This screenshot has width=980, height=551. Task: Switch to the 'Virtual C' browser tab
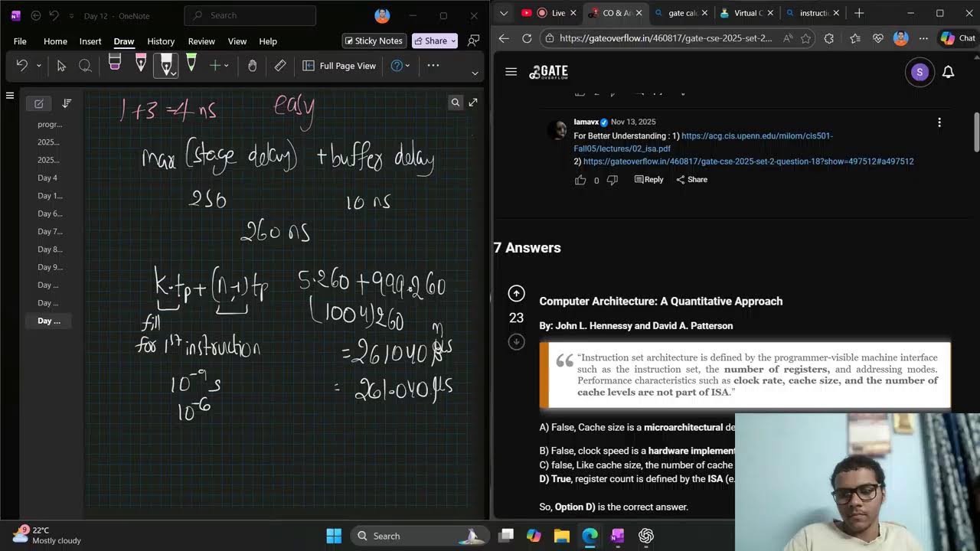(746, 13)
